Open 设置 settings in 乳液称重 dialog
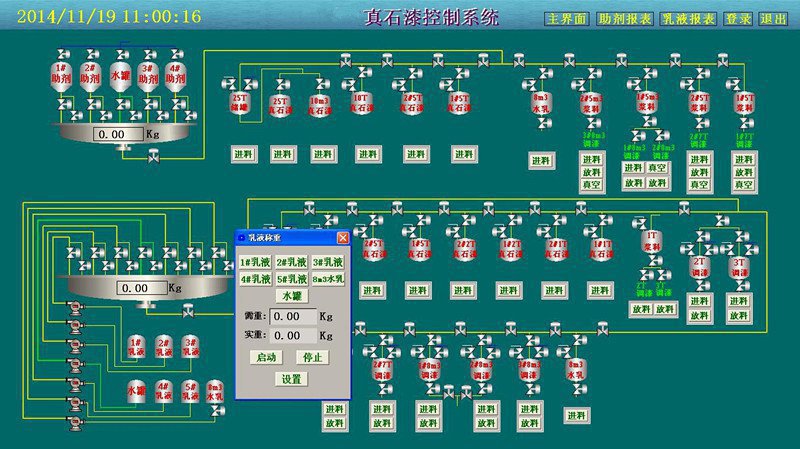 click(x=291, y=379)
